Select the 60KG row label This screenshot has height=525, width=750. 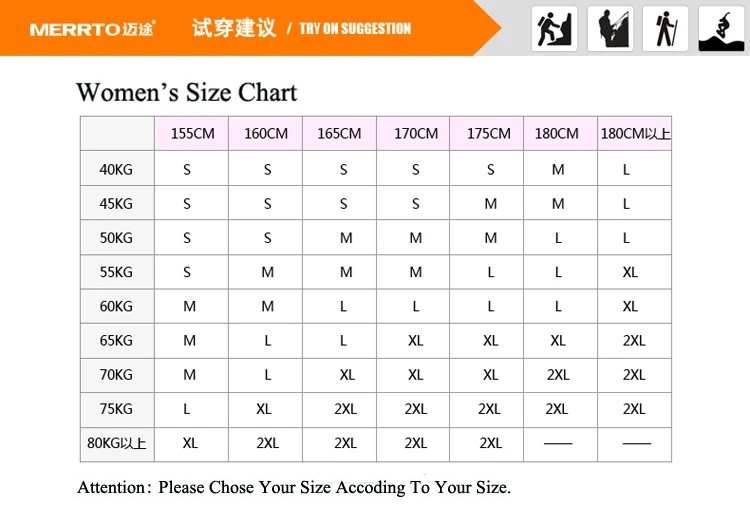coord(117,306)
